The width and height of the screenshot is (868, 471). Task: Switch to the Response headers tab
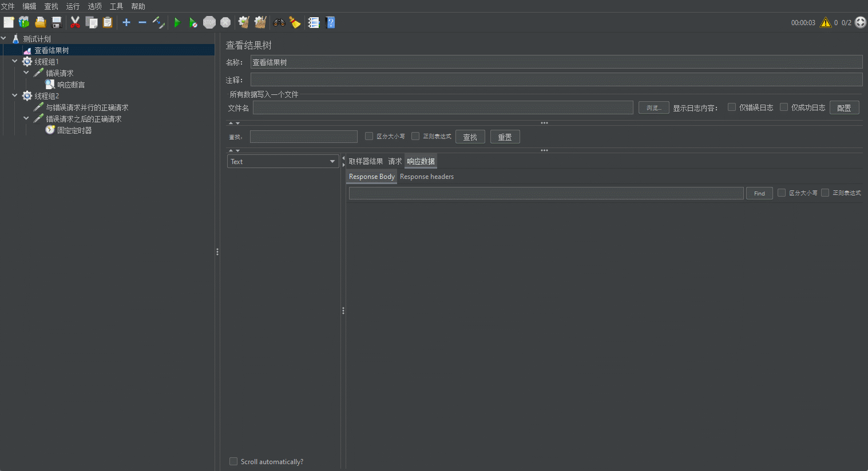(426, 177)
